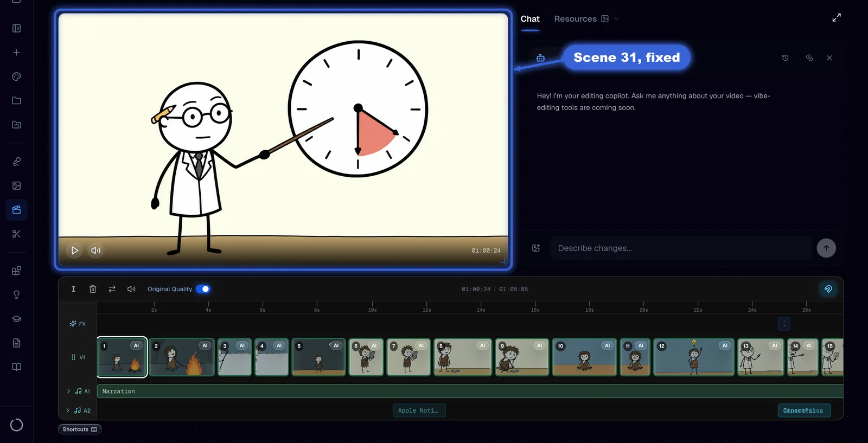The width and height of the screenshot is (868, 443).
Task: Open the image gallery icon in sidebar
Action: pyautogui.click(x=16, y=185)
